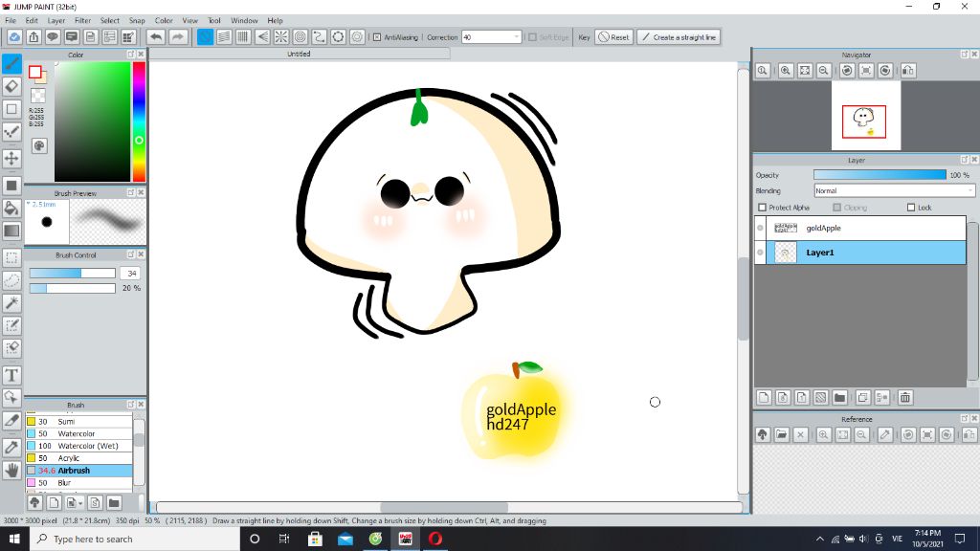Click the Reset button
This screenshot has width=980, height=551.
click(x=613, y=37)
